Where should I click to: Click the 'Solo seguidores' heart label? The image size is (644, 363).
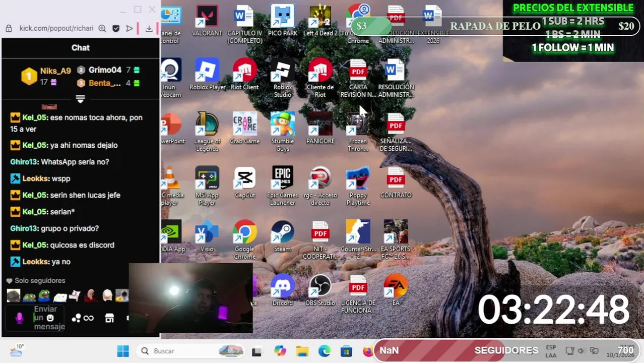(x=35, y=281)
